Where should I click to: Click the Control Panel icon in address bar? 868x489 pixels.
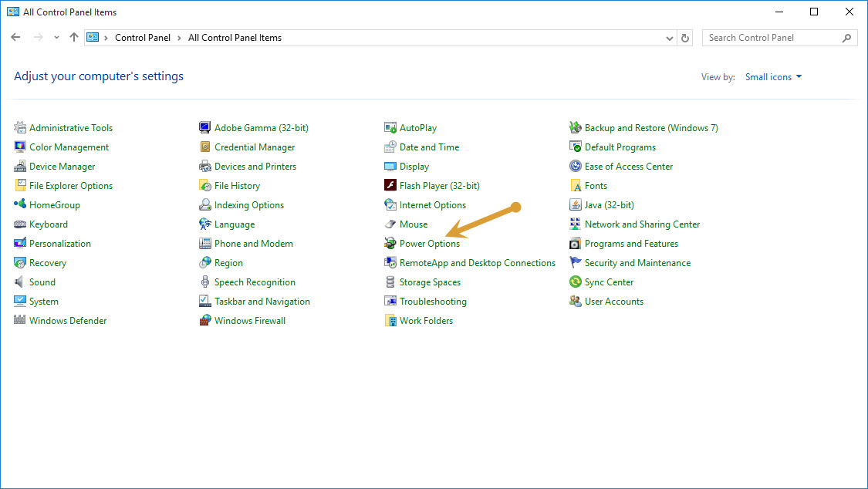pyautogui.click(x=93, y=38)
